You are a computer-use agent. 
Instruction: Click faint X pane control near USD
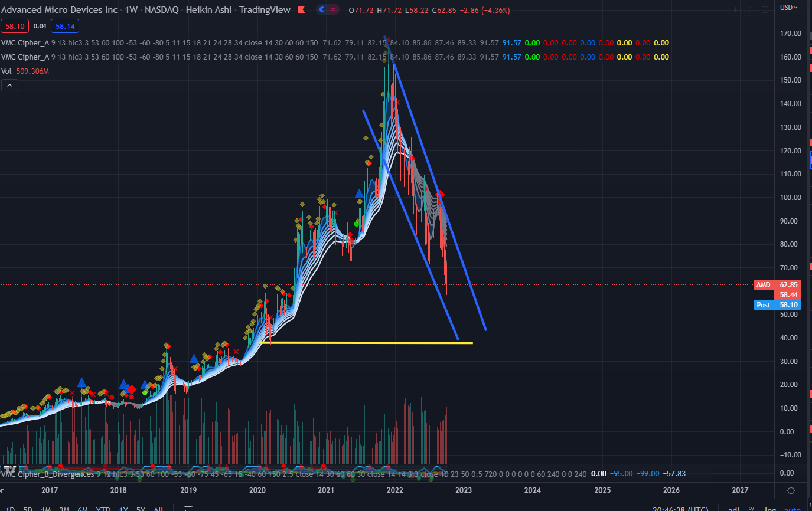coord(750,10)
